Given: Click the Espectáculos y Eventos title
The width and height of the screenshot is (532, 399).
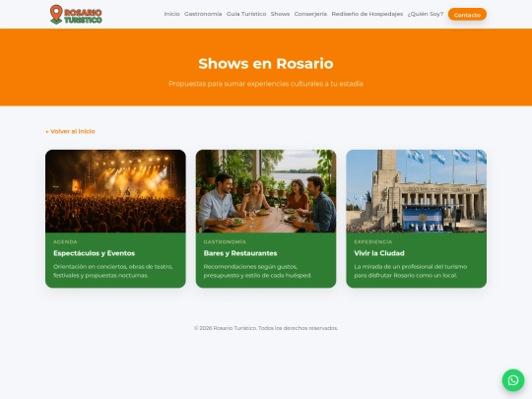Looking at the screenshot, I should (x=94, y=253).
